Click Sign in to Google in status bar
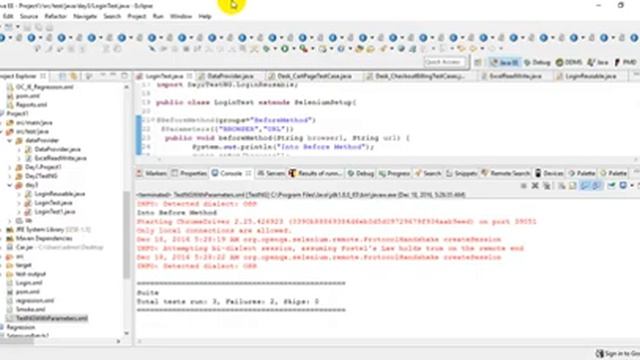The image size is (640, 360). pos(618,353)
